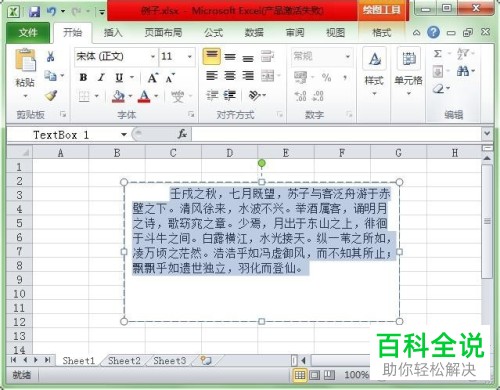Screen dimensions: 500x390
Task: Toggle middle vertical alignment
Action: [230, 57]
